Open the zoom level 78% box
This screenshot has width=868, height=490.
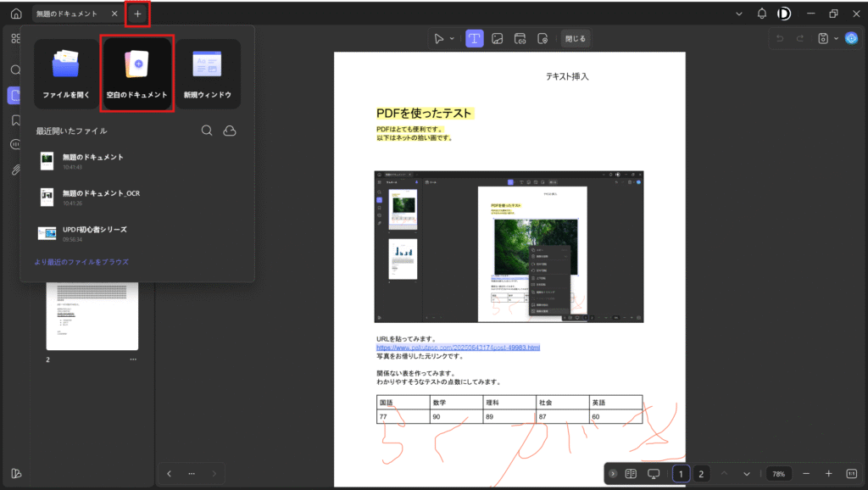coord(778,474)
